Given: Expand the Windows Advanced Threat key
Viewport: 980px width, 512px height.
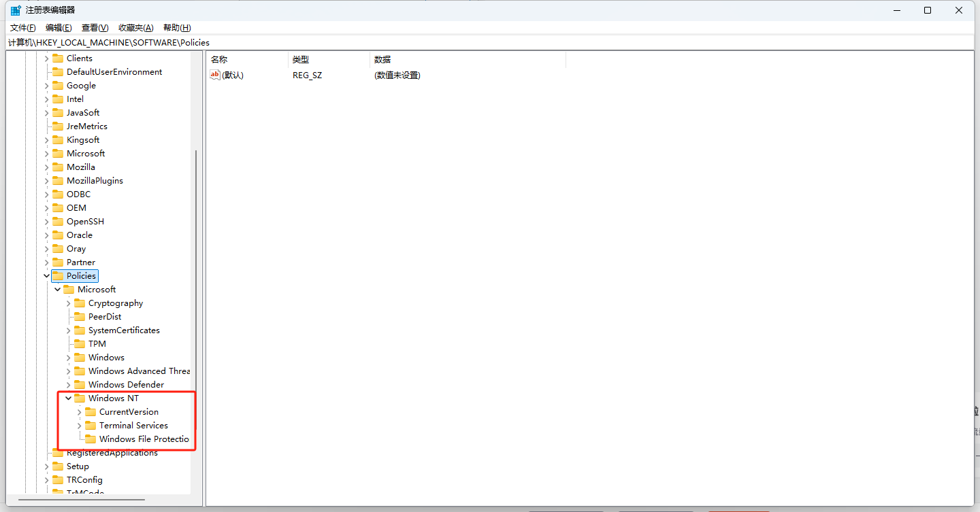Looking at the screenshot, I should (68, 371).
